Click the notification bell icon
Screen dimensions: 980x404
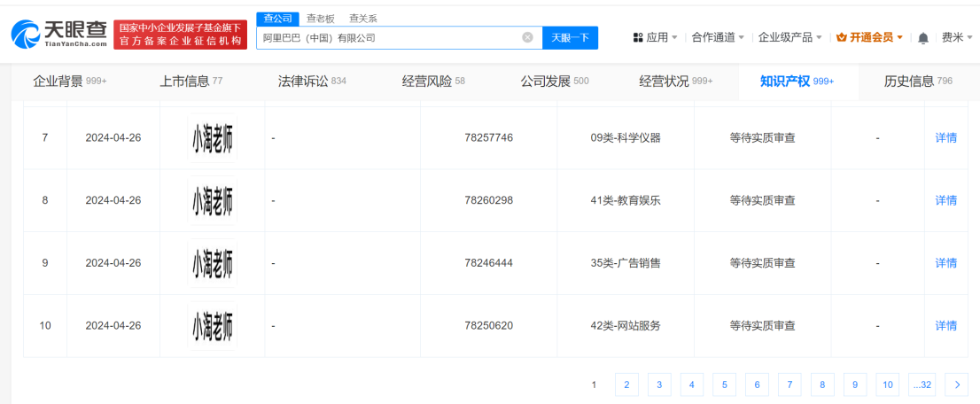(x=923, y=38)
